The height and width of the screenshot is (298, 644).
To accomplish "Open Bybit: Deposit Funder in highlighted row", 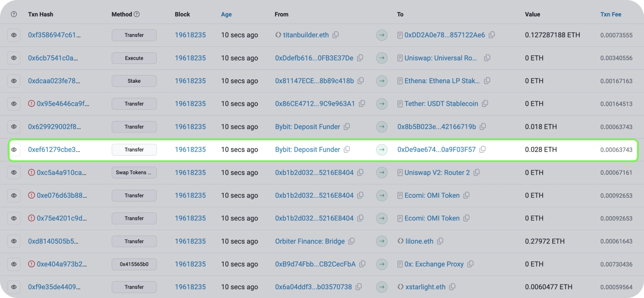I will [x=307, y=149].
